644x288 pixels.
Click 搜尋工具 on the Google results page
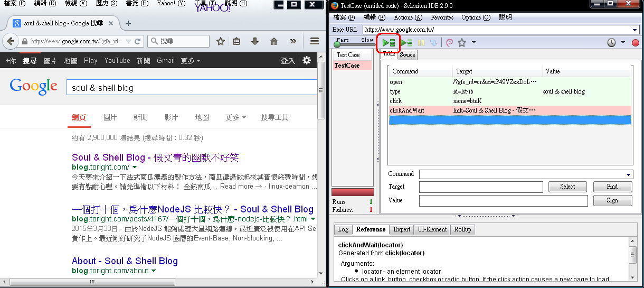[274, 117]
